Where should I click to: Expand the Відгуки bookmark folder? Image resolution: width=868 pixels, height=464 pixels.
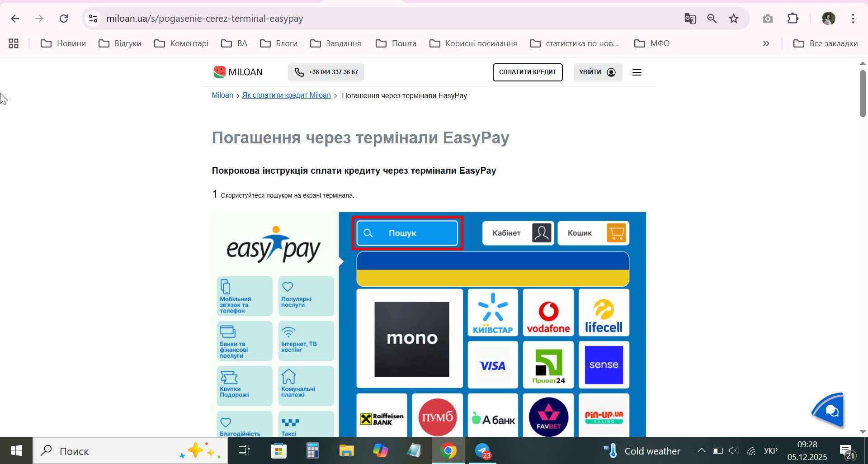click(120, 43)
